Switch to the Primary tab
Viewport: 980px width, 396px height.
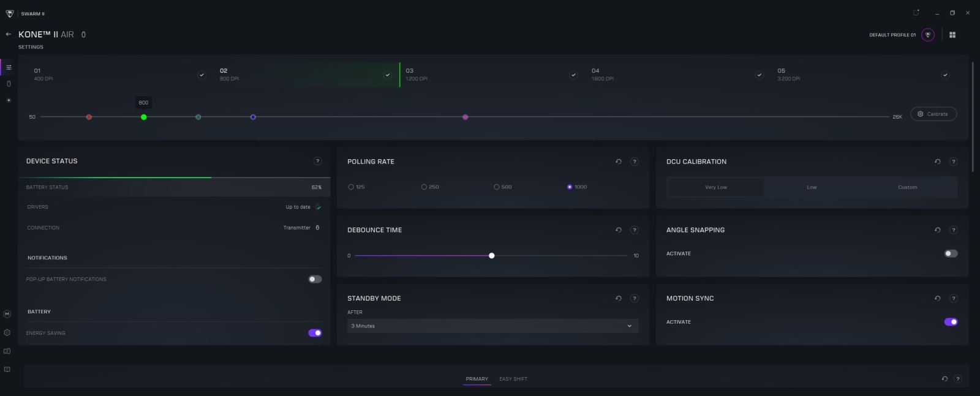(477, 379)
